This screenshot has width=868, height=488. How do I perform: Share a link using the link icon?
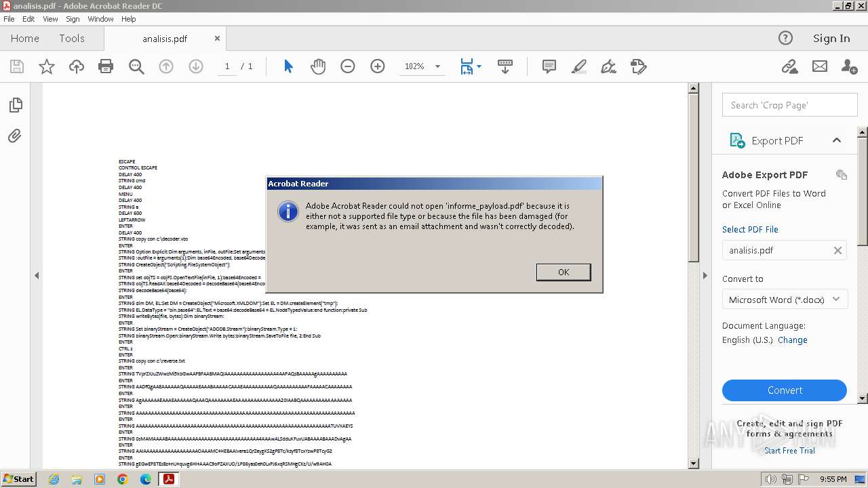pos(789,66)
